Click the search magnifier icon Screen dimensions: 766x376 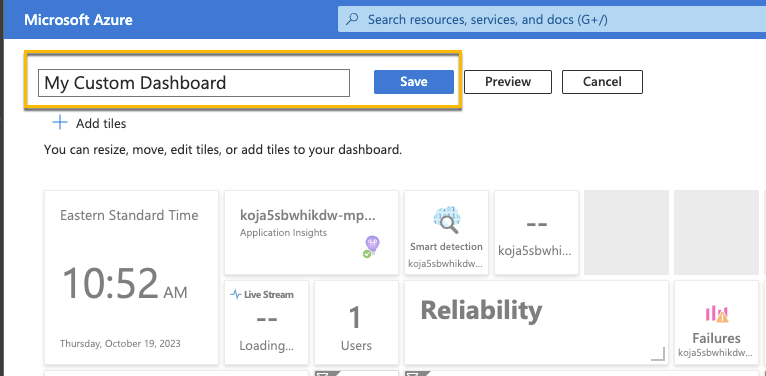[352, 20]
